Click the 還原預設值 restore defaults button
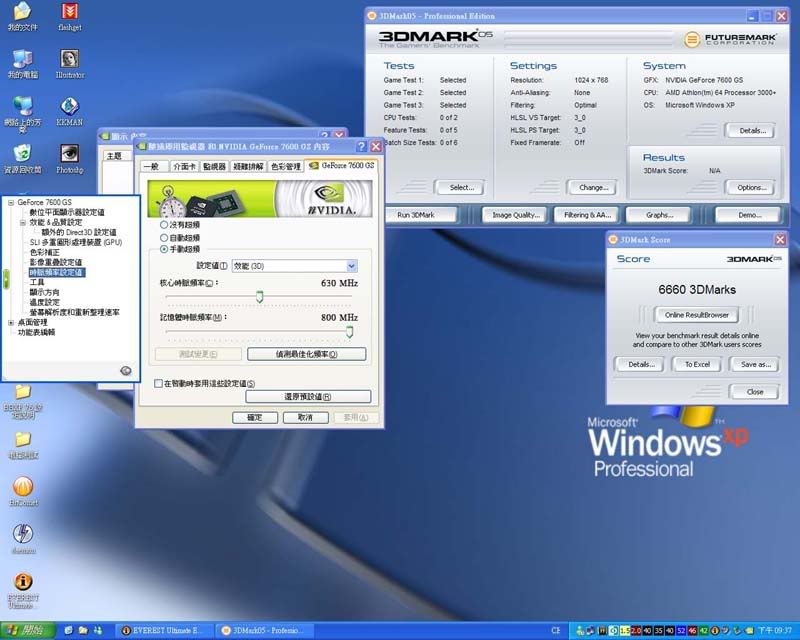Viewport: 800px width, 640px height. 308,397
